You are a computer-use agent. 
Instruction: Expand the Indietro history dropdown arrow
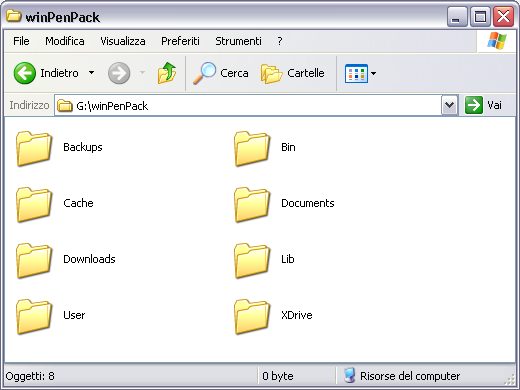pyautogui.click(x=91, y=72)
